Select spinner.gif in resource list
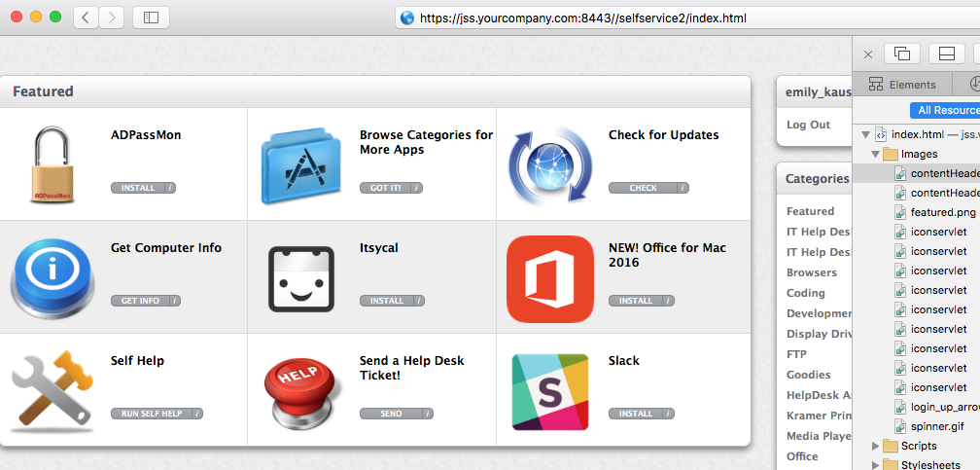The height and width of the screenshot is (470, 980). [916, 427]
